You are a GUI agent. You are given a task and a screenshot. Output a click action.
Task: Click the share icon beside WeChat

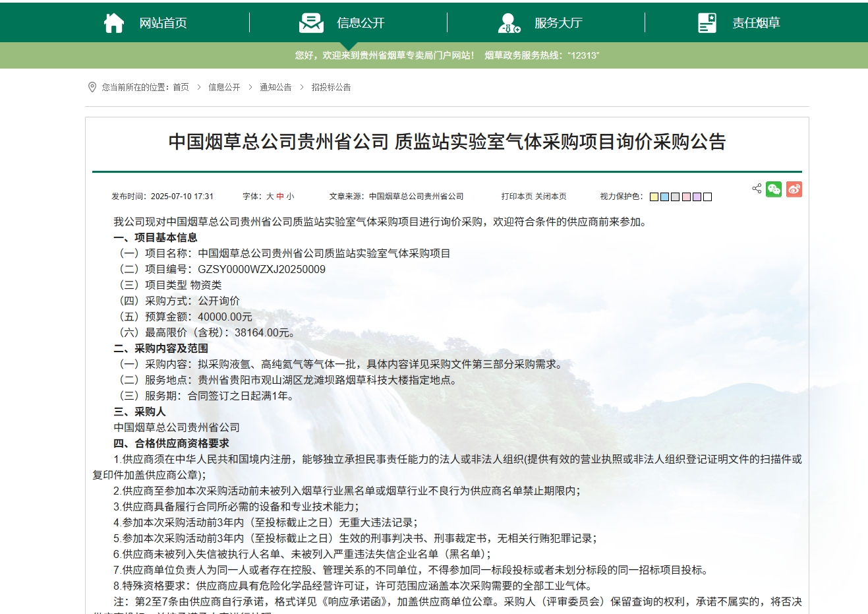pos(757,189)
